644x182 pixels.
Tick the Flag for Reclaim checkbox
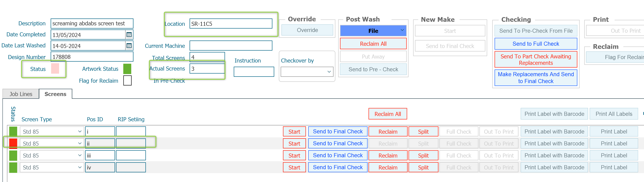click(127, 81)
